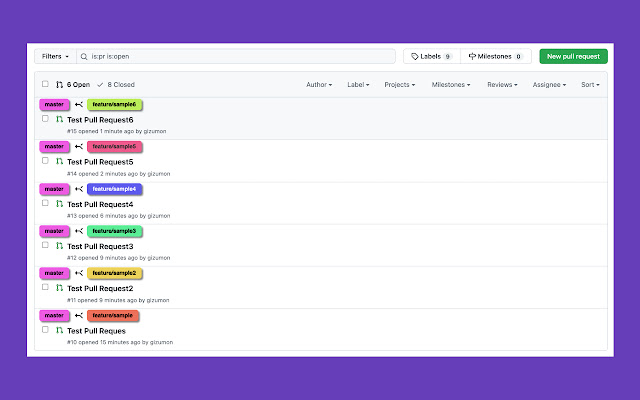The image size is (640, 400).
Task: Focus the is:pr is:open search field
Action: (236, 56)
